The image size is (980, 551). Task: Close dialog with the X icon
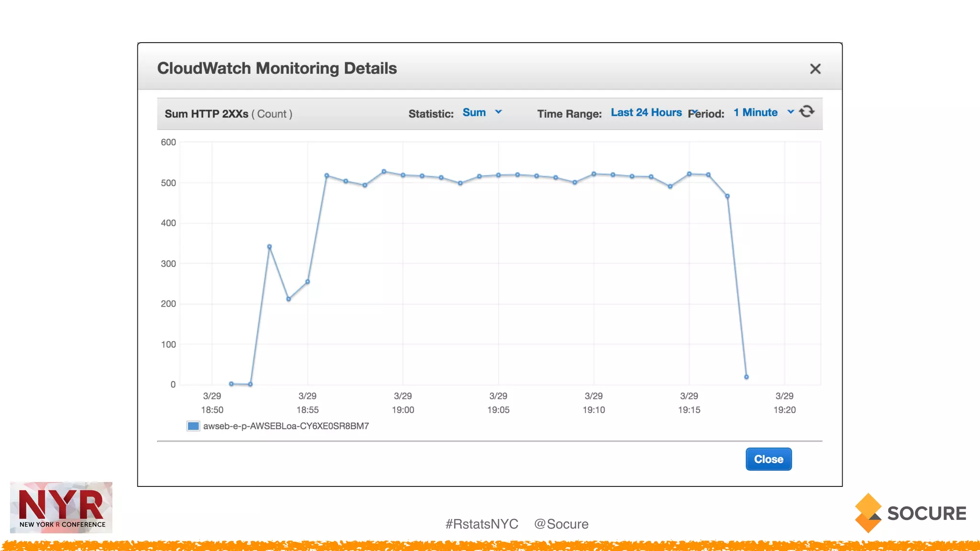point(815,69)
